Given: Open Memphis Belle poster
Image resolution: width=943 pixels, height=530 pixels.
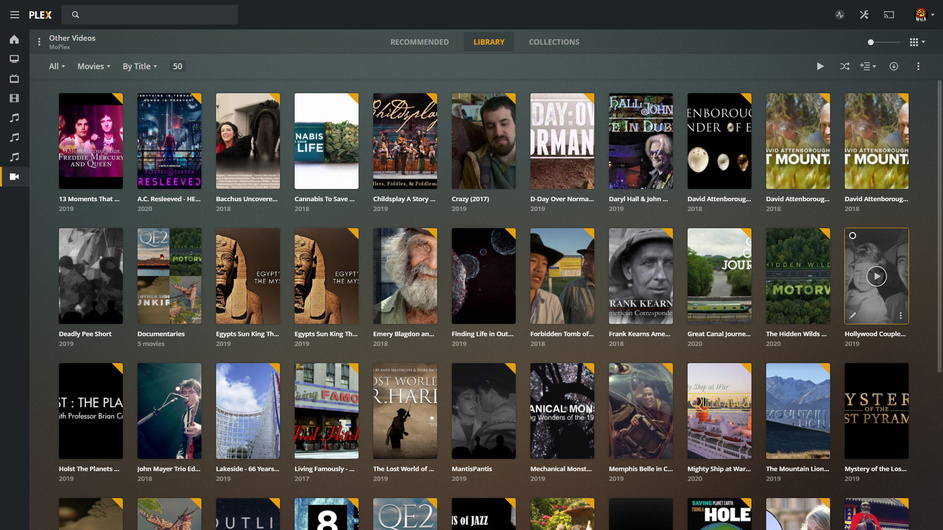Looking at the screenshot, I should coord(640,410).
